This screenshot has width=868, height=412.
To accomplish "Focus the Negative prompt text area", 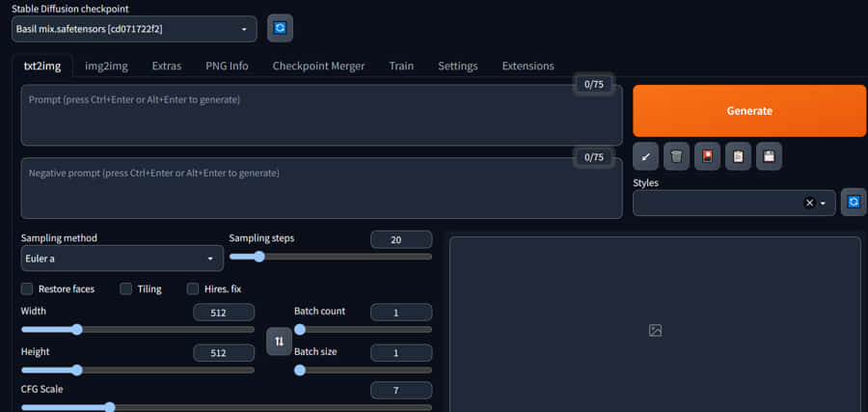I will point(321,188).
